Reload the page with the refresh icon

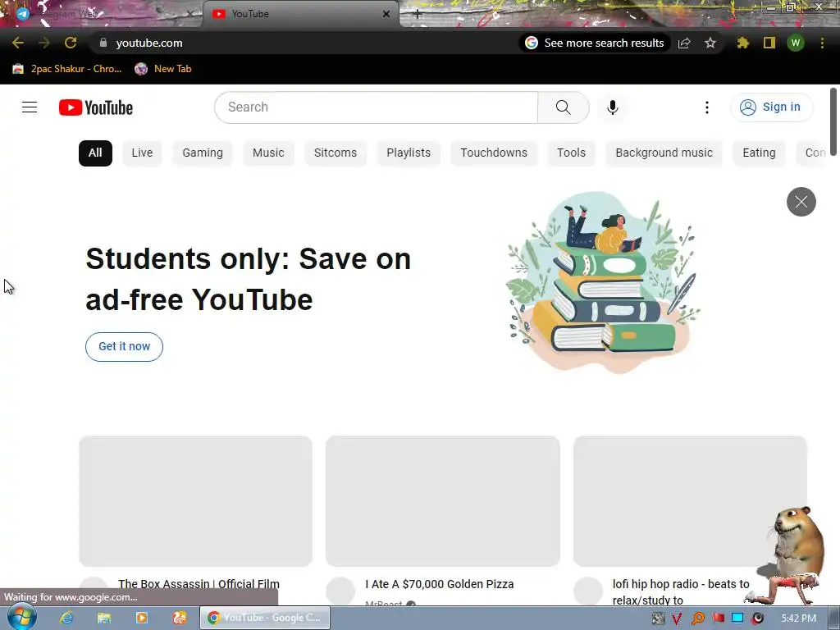(71, 43)
